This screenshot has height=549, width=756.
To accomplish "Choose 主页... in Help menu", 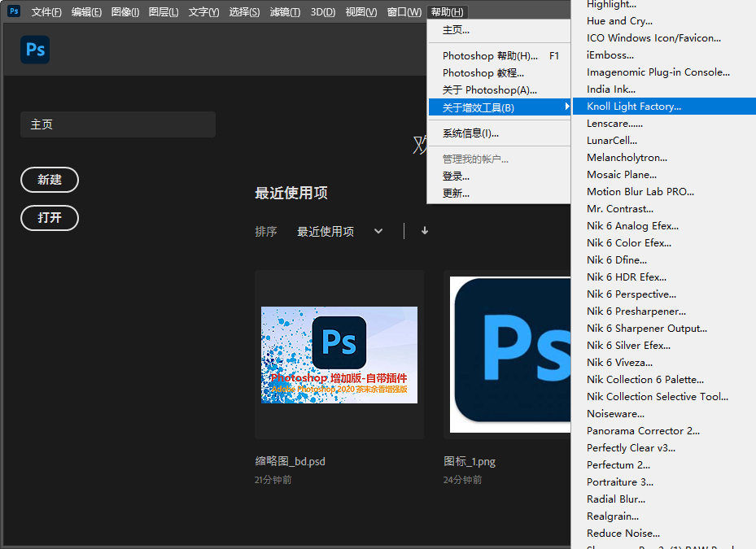I will [x=499, y=30].
